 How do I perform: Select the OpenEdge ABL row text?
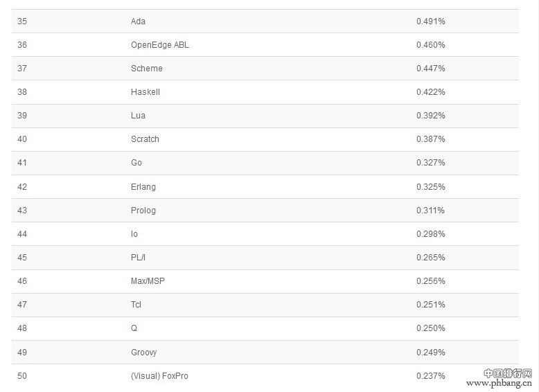pyautogui.click(x=160, y=45)
